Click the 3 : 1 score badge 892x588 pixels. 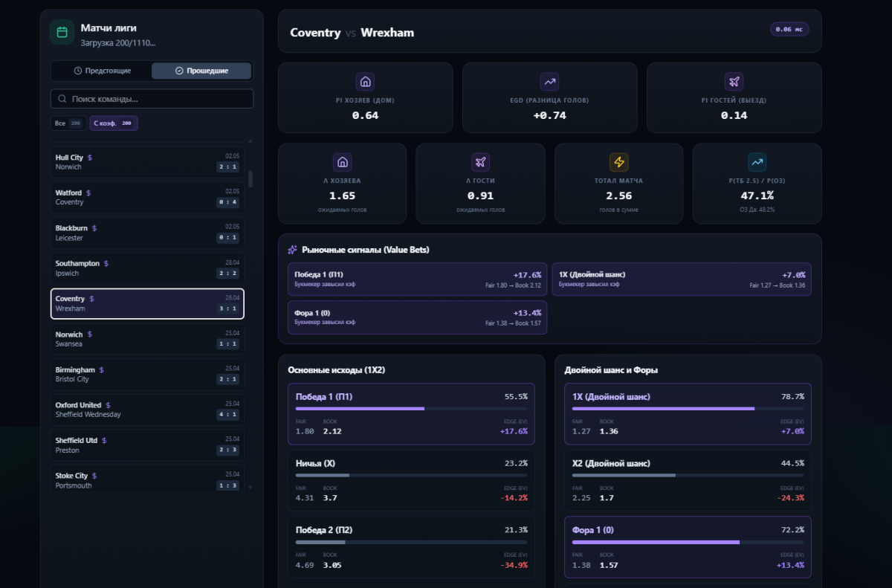tap(227, 308)
